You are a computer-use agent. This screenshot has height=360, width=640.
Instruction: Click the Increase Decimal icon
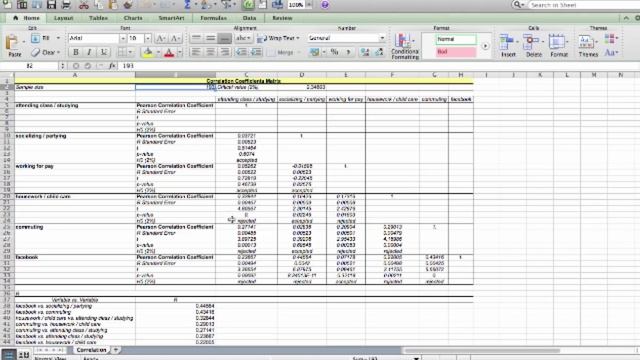coord(365,52)
